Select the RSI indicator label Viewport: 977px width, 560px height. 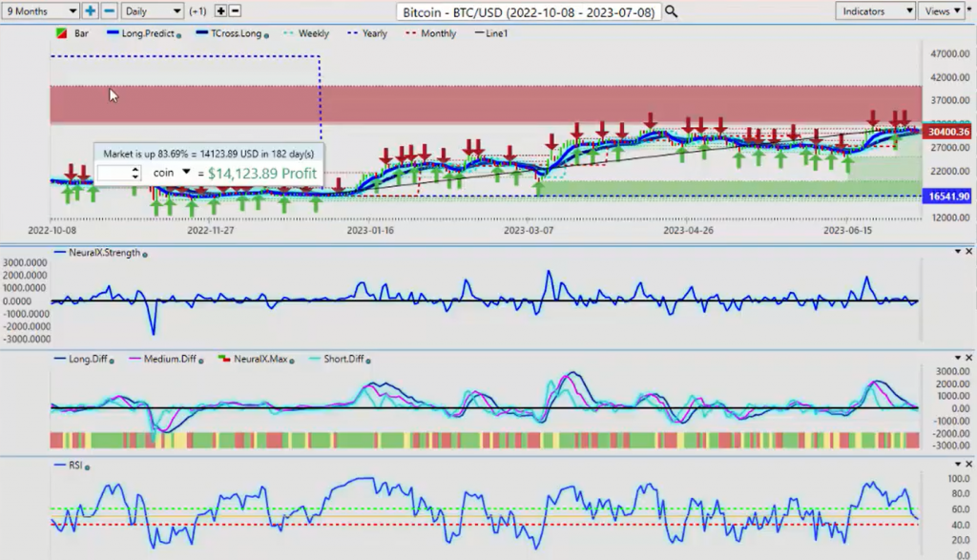(75, 466)
